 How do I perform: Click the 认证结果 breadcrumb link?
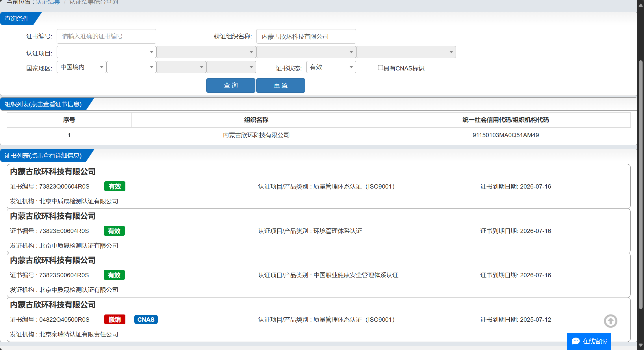point(48,2)
